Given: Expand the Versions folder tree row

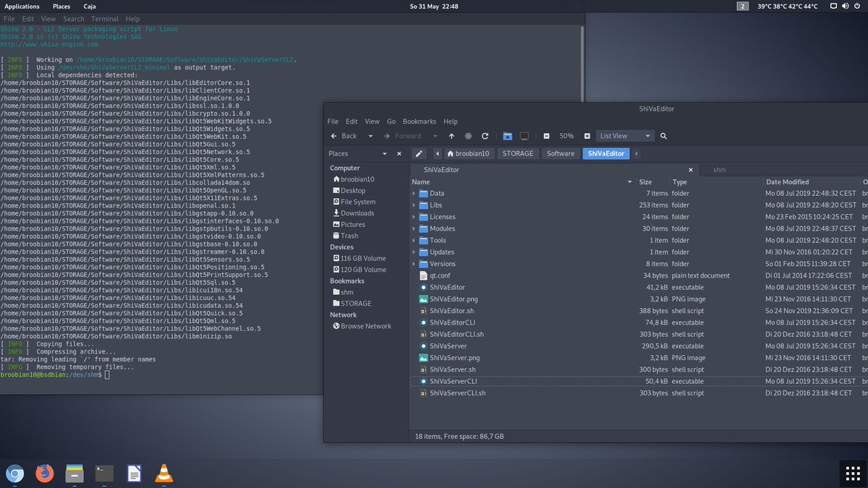Looking at the screenshot, I should [414, 264].
